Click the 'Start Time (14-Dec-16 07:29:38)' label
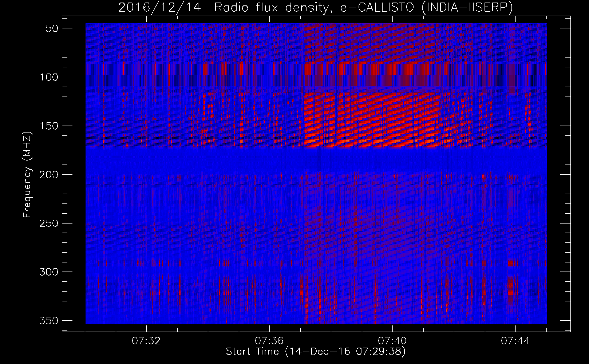 [x=316, y=352]
